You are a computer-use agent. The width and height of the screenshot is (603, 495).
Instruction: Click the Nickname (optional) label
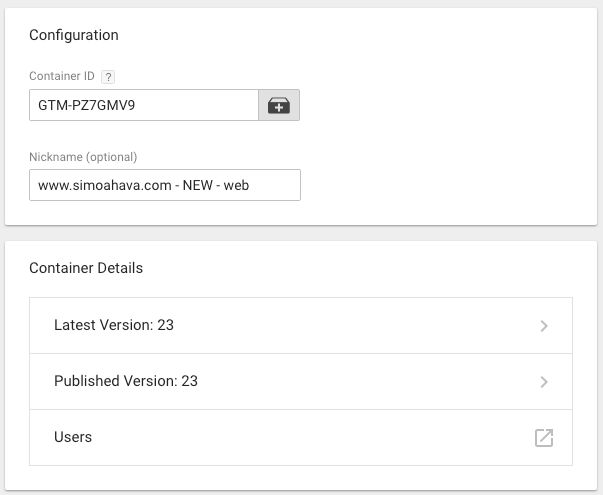click(83, 157)
